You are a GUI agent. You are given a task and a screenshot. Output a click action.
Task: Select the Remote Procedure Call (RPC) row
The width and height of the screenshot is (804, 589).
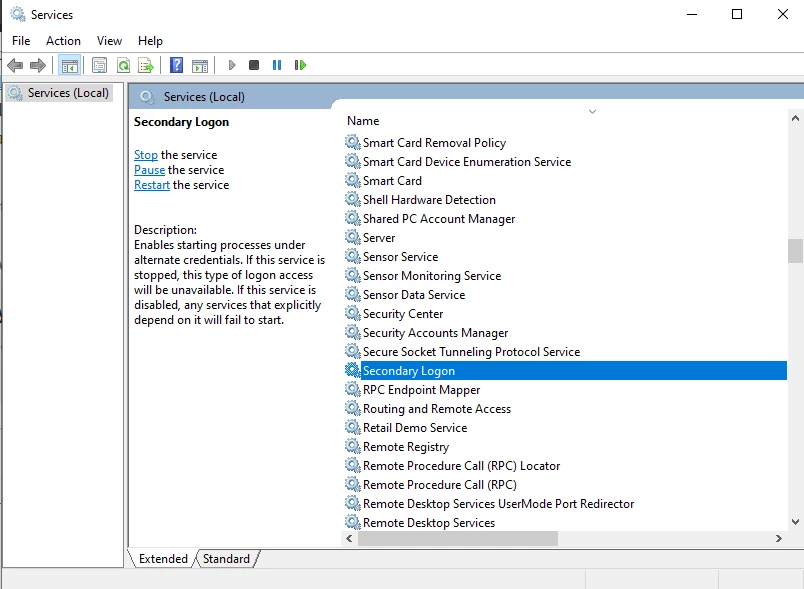tap(565, 484)
